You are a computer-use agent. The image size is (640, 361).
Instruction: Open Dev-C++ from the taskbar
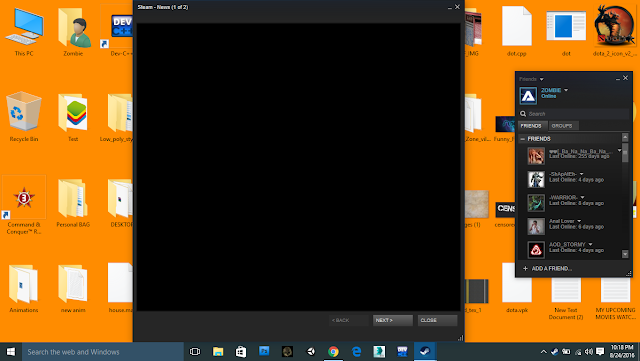point(402,352)
